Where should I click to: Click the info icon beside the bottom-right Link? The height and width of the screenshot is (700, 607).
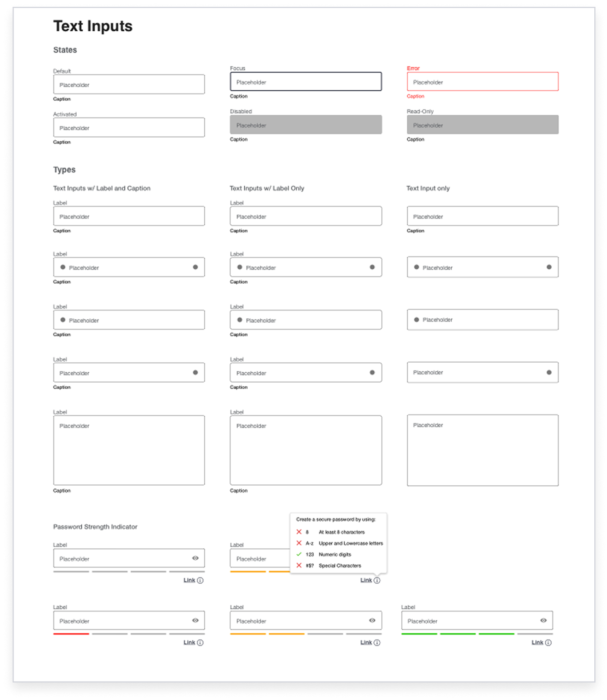click(x=548, y=642)
